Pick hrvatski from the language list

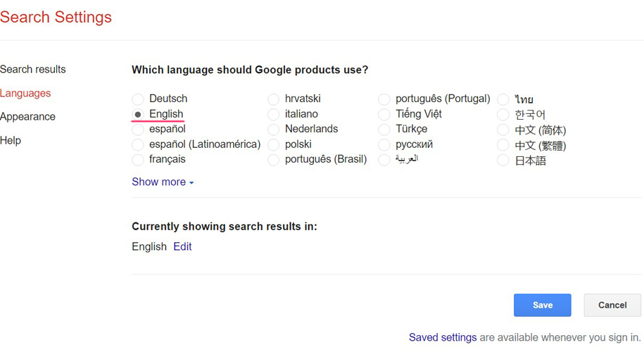click(x=273, y=99)
